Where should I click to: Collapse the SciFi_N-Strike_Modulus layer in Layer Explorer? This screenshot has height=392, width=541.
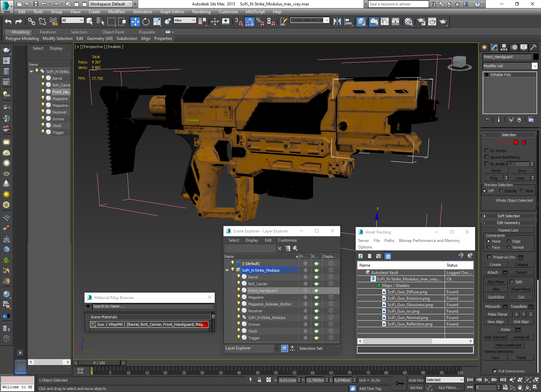(x=227, y=270)
